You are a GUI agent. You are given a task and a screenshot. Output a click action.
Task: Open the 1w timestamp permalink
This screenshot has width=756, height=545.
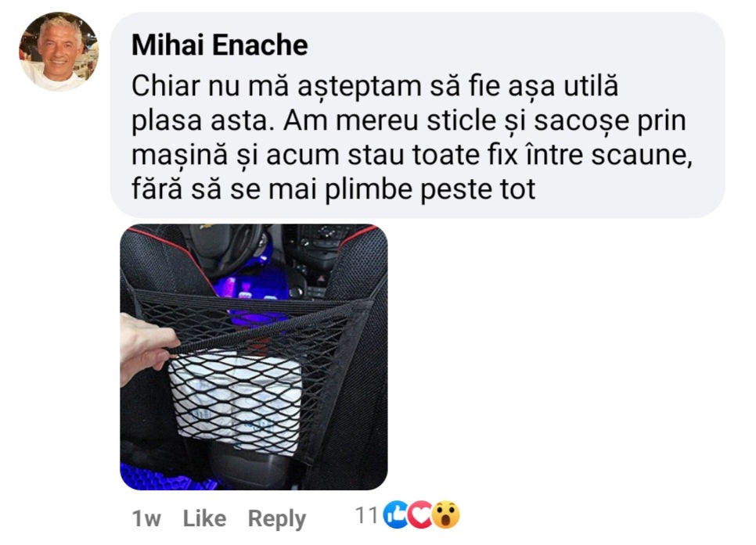pyautogui.click(x=146, y=519)
